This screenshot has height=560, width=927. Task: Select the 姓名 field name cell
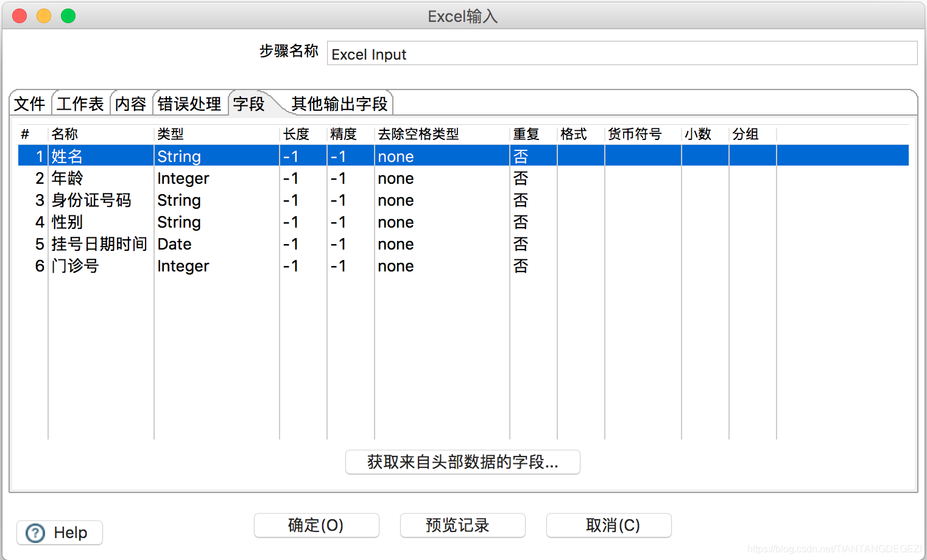100,156
